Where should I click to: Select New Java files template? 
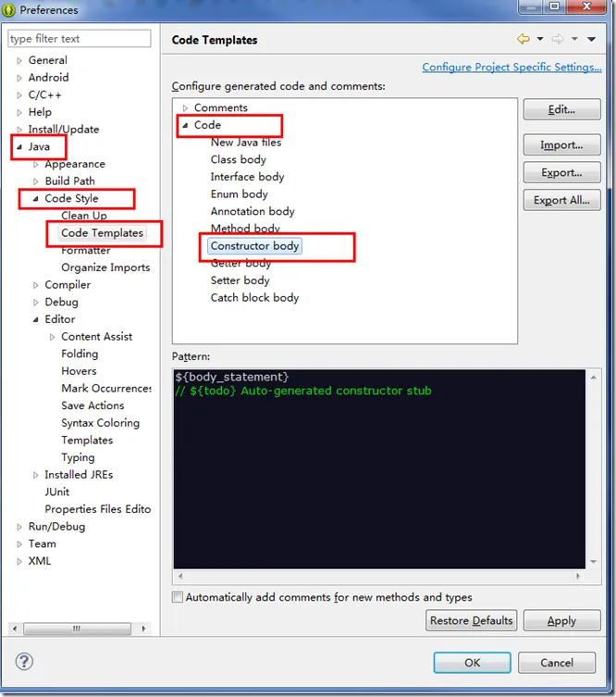point(246,143)
